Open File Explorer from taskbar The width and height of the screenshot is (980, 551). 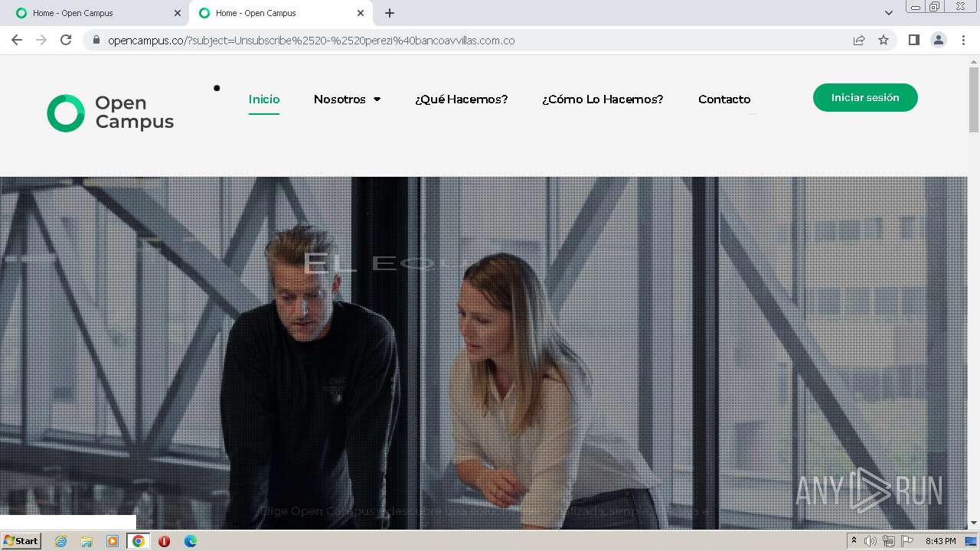[x=87, y=541]
